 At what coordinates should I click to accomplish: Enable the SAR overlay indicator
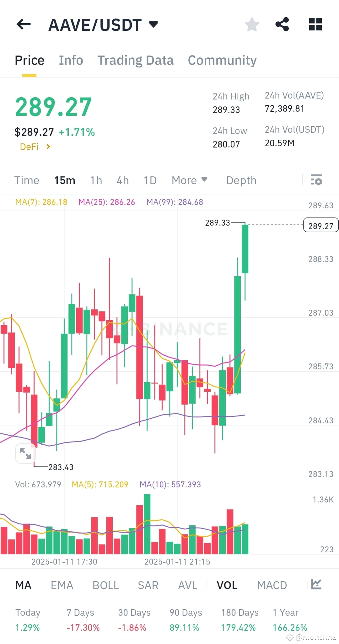pos(148,584)
